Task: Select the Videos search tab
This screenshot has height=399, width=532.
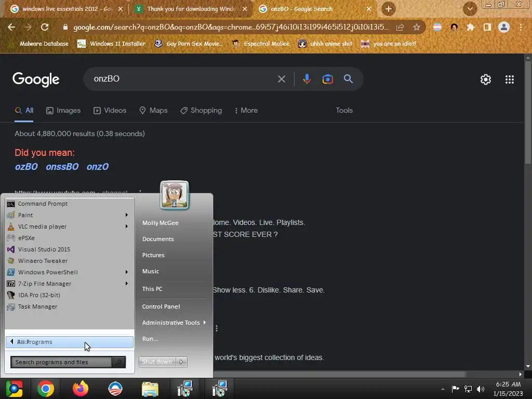Action: [x=110, y=111]
